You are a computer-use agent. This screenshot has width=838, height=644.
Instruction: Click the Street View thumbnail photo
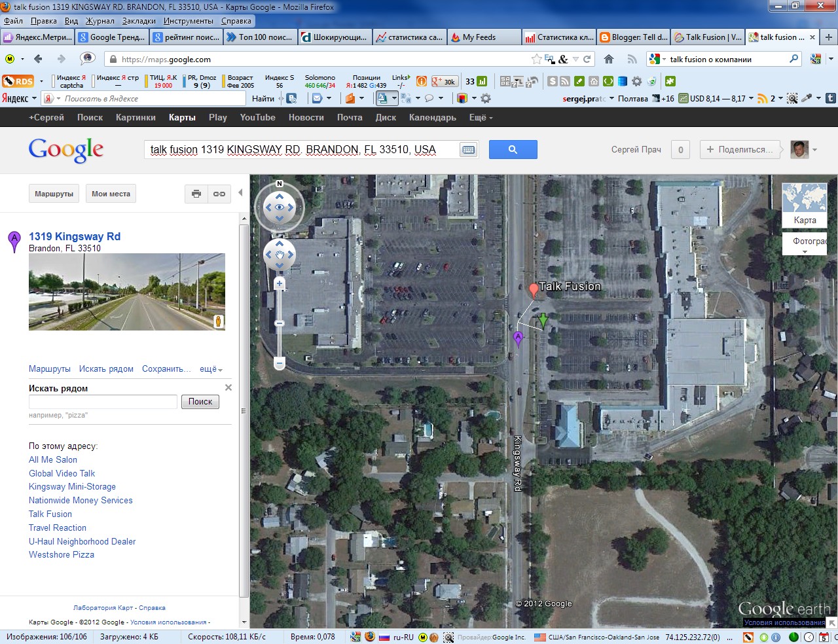click(127, 292)
